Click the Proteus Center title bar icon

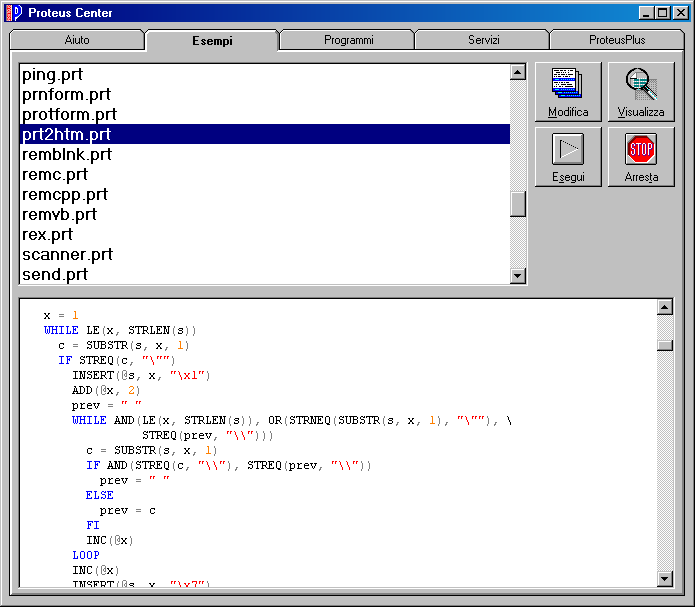click(13, 12)
